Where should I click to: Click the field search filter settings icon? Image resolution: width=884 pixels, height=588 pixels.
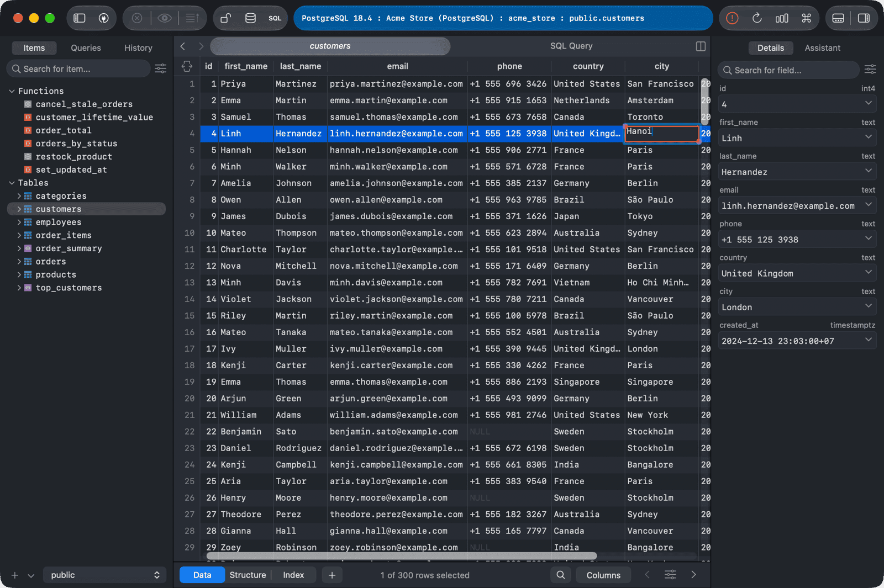tap(870, 69)
